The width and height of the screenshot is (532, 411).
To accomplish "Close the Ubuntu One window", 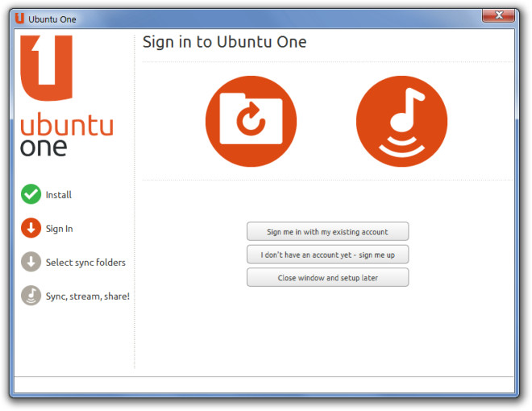I will (x=498, y=15).
